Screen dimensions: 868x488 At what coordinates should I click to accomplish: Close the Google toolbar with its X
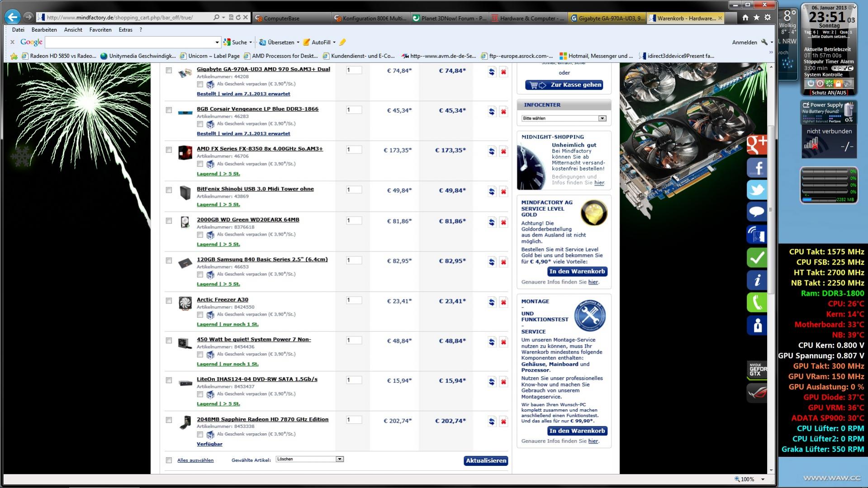pos(13,42)
